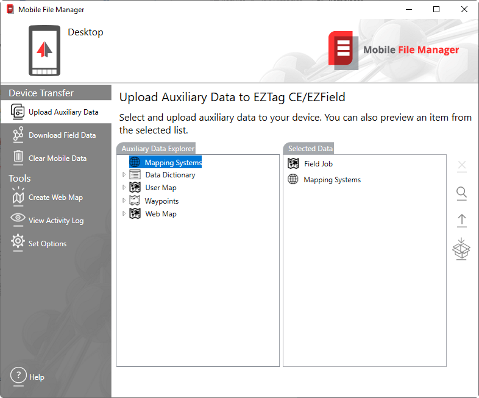Click the Field Job icon in Selected Data
This screenshot has width=479, height=398.
tap(293, 163)
